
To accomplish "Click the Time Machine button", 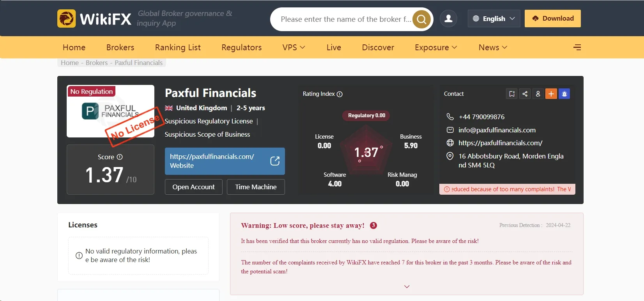I will 256,187.
